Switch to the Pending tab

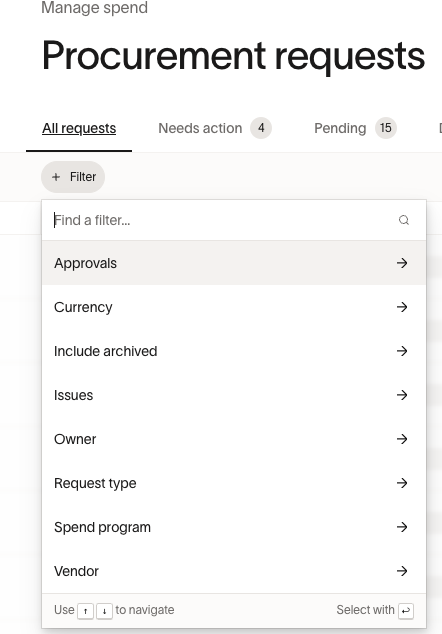(x=355, y=128)
